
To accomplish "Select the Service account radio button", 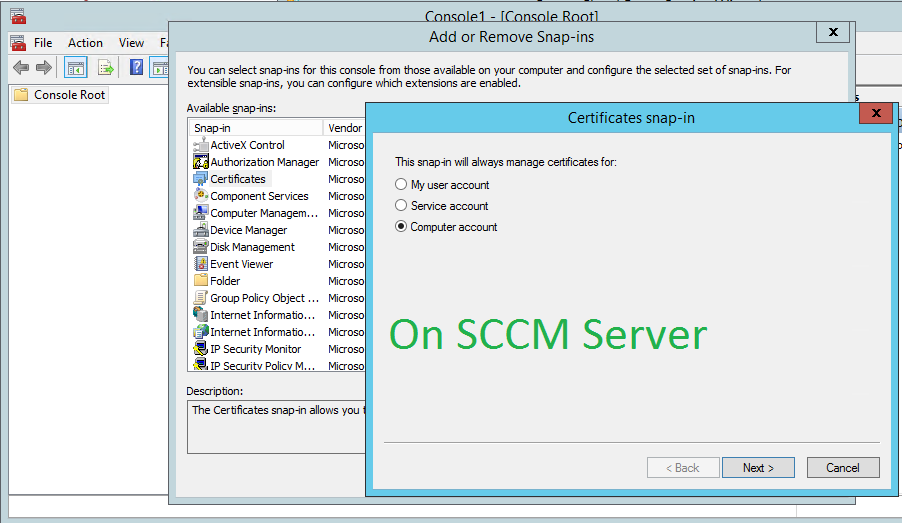I will [401, 205].
